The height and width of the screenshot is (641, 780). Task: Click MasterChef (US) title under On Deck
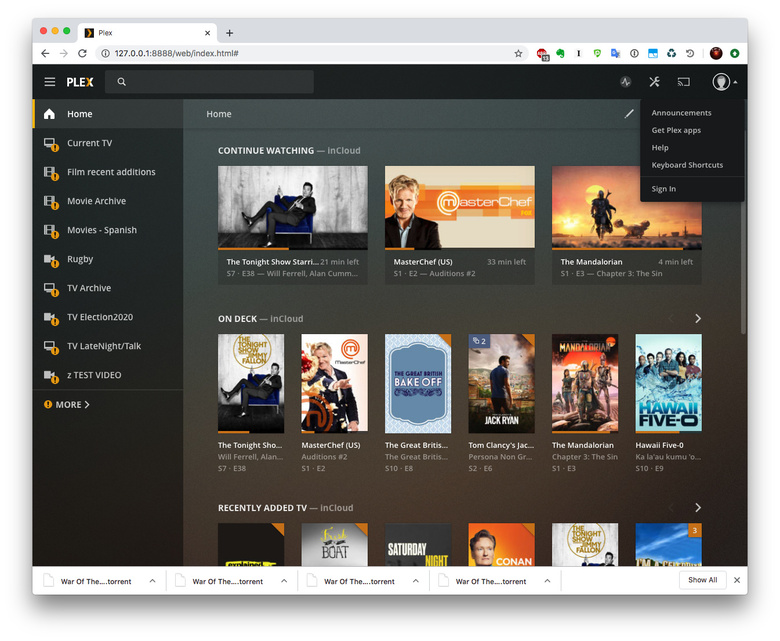[x=331, y=446]
